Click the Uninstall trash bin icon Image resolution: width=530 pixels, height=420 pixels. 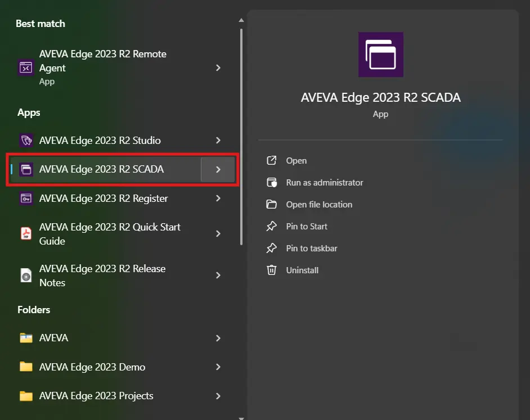tap(272, 270)
